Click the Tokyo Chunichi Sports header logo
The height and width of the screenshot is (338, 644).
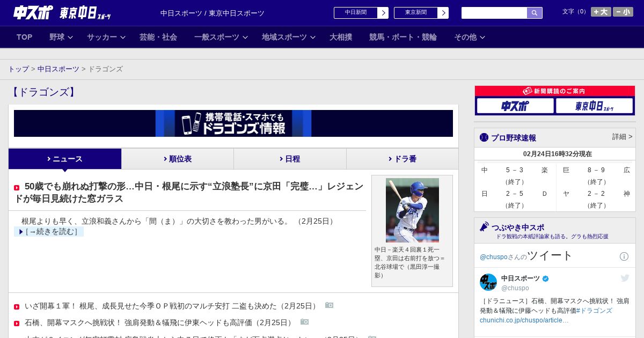click(85, 13)
